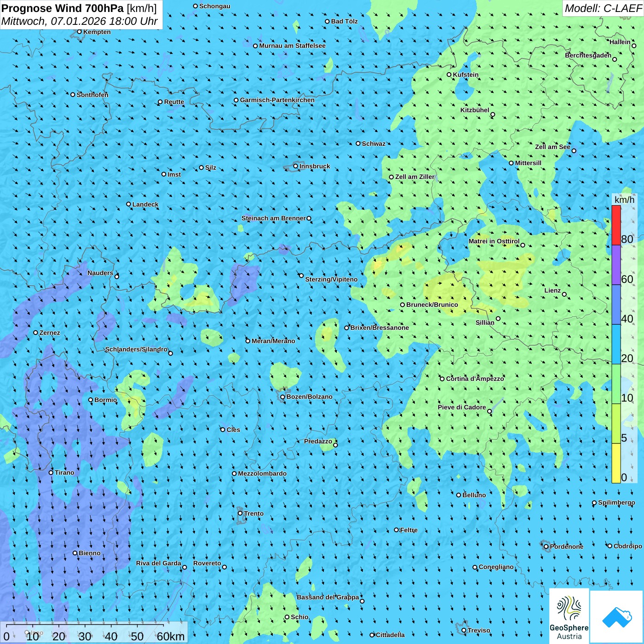
Task: Click the Bad Tölz location dot
Action: point(328,21)
